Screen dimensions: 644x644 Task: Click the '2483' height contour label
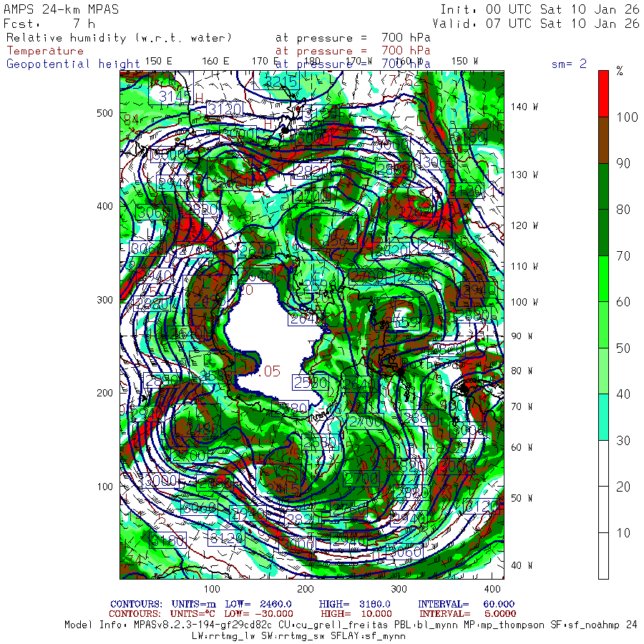[202, 429]
